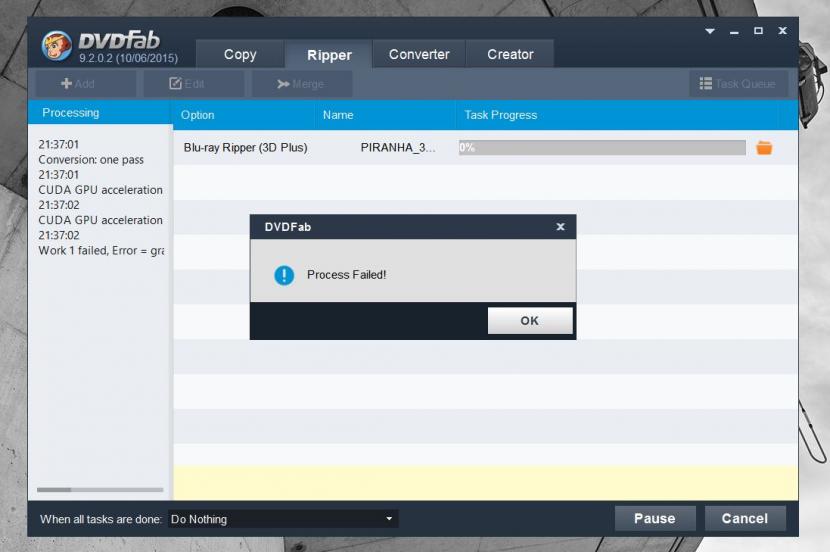This screenshot has height=552, width=830.
Task: Close the DVDFab main window
Action: [x=782, y=31]
